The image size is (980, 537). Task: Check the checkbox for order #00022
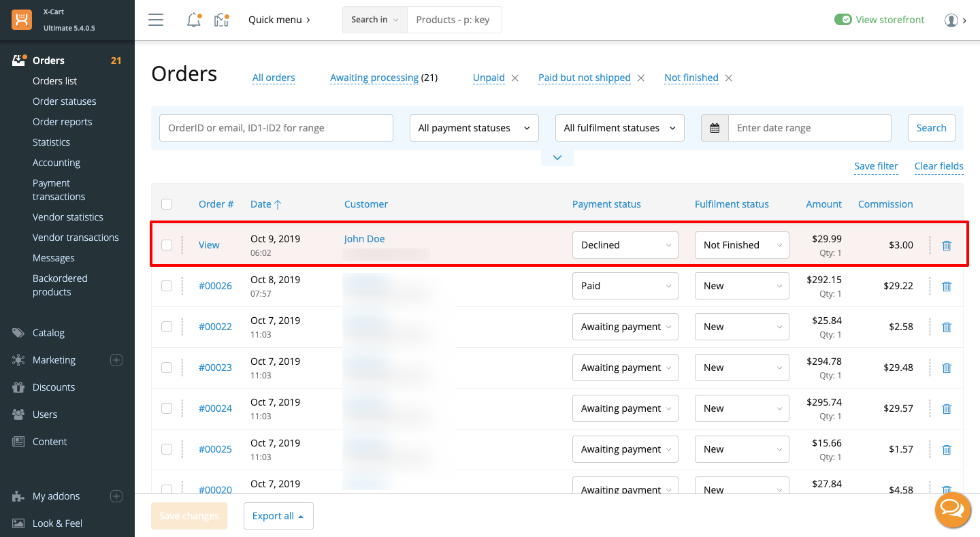click(167, 327)
